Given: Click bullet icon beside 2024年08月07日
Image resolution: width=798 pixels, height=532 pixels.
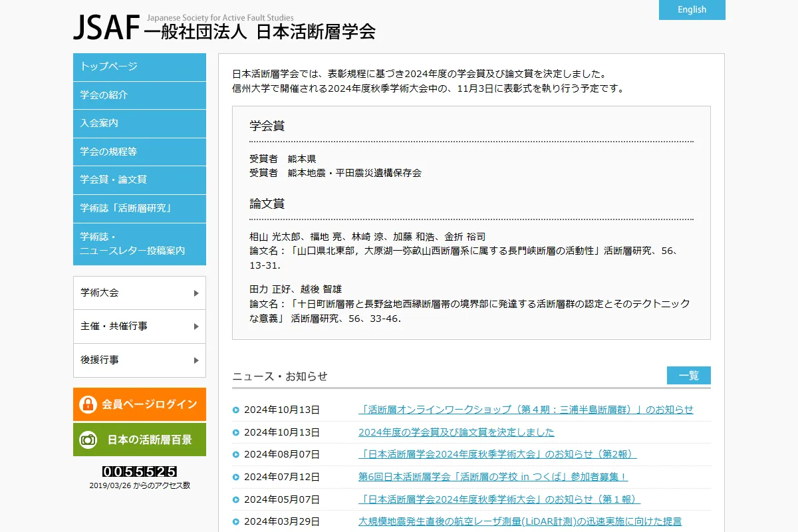Looking at the screenshot, I should click(x=236, y=455).
